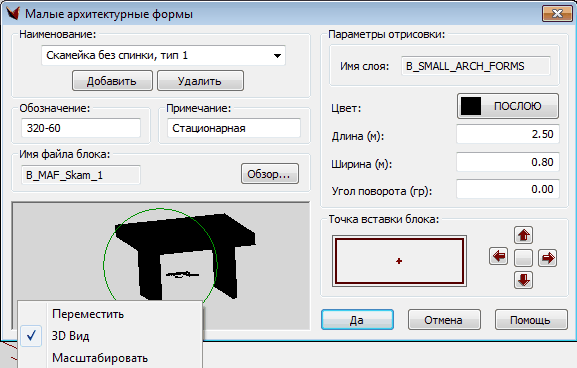
Task: Click the Длина (м) field 2.50
Action: [x=508, y=134]
